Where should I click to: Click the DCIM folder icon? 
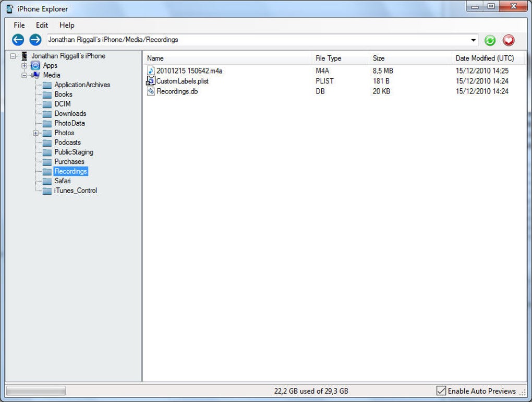pos(47,104)
